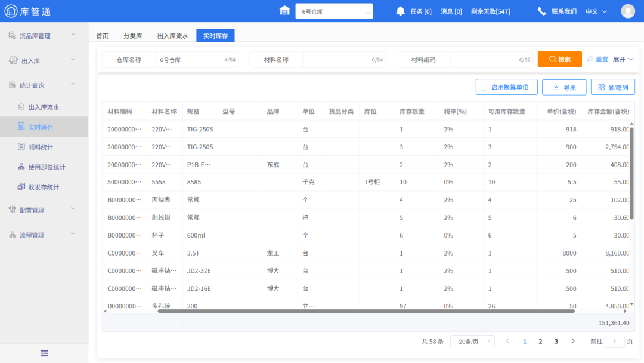Click the 使用部位统计 submenu icon
This screenshot has width=644, height=363.
click(x=21, y=167)
